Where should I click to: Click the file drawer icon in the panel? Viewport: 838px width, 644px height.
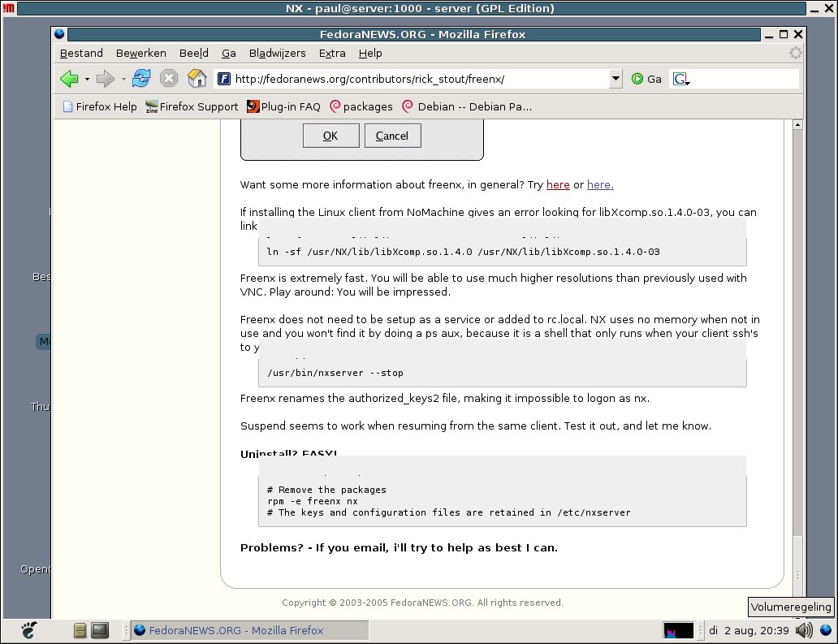click(x=80, y=631)
